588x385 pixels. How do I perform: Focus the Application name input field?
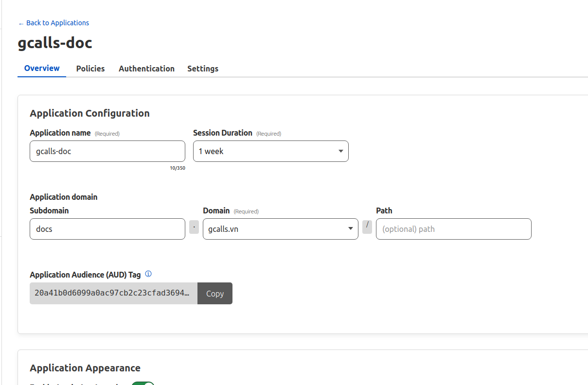click(107, 151)
